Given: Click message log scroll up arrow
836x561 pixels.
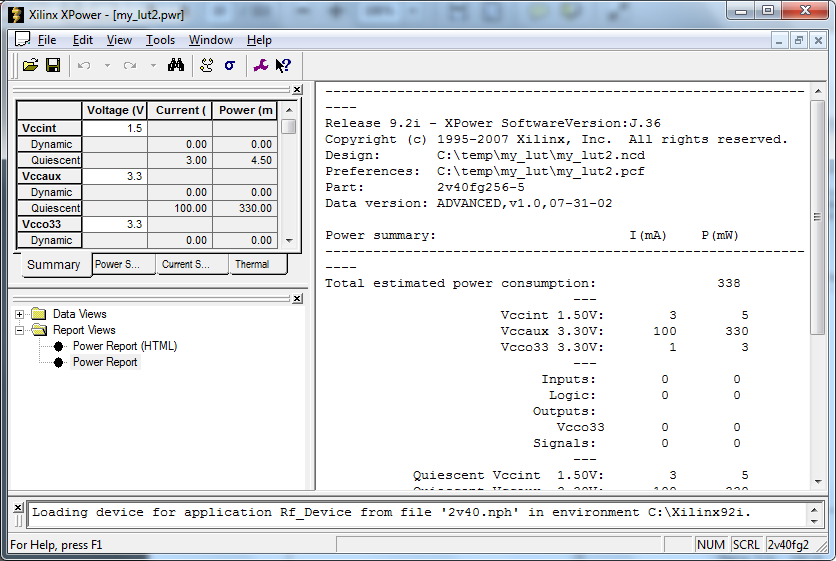Looking at the screenshot, I should tap(814, 509).
